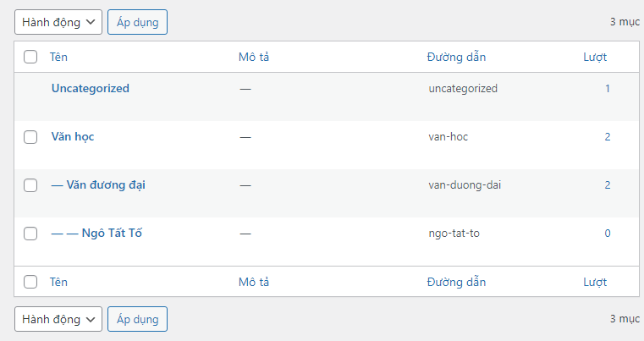The image size is (644, 341).
Task: Sort by the Lượt column header
Action: click(595, 57)
